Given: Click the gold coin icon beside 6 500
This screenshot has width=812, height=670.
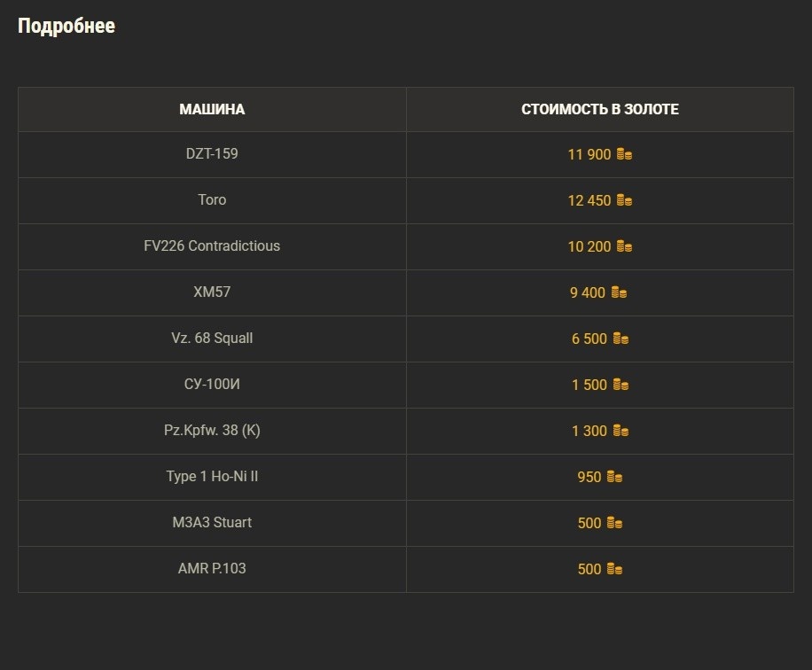Looking at the screenshot, I should pos(621,339).
